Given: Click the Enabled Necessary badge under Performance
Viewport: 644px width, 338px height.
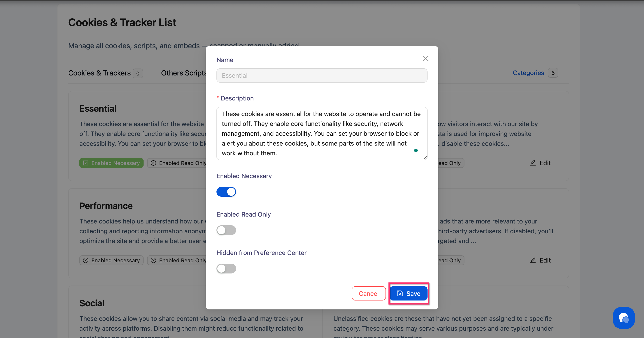Looking at the screenshot, I should click(x=111, y=260).
